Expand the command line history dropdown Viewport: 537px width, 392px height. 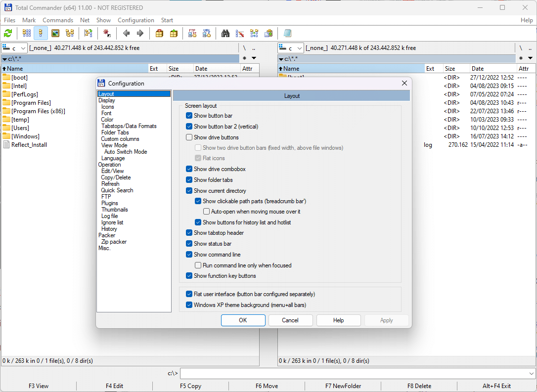pos(532,374)
